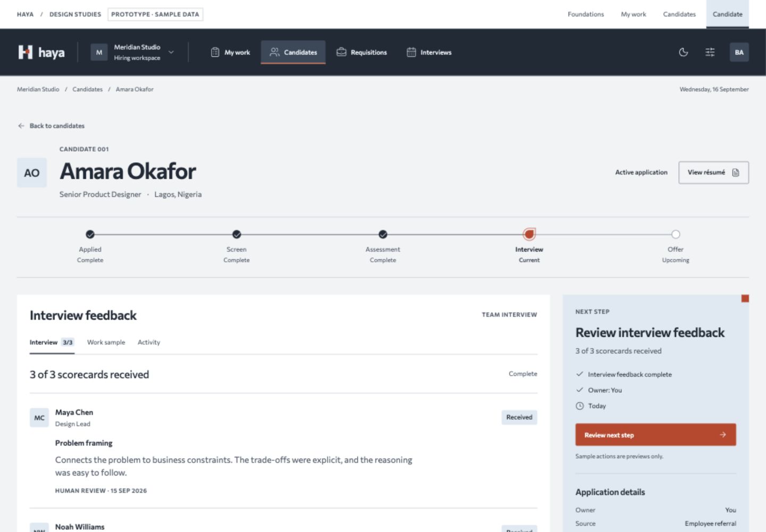Open the BA user avatar menu
The height and width of the screenshot is (532, 766).
(739, 52)
